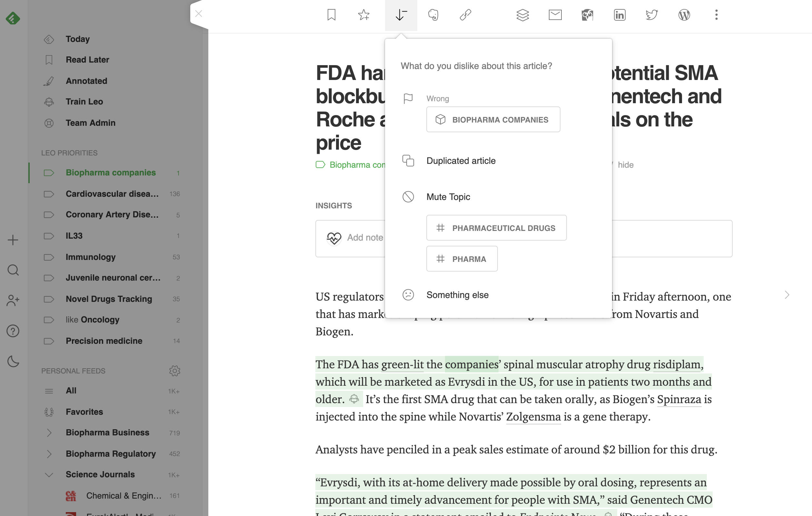Share article via email envelope icon
Viewport: 812px width, 516px height.
click(x=555, y=15)
